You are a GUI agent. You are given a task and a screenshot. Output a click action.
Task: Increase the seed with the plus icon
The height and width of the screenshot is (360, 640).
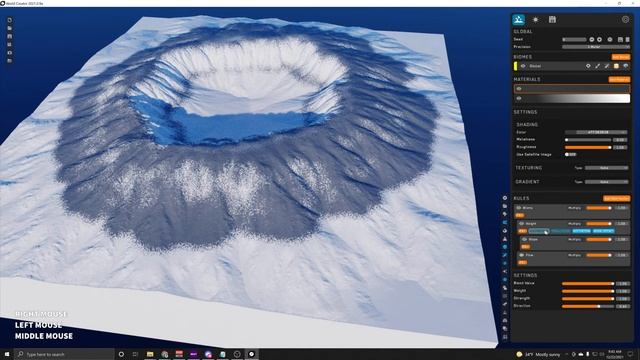[x=600, y=40]
